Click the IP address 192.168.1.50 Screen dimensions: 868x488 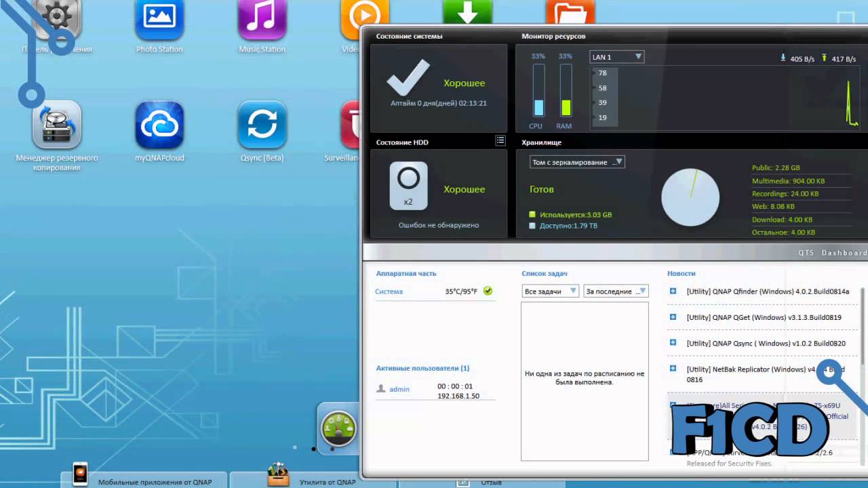458,396
